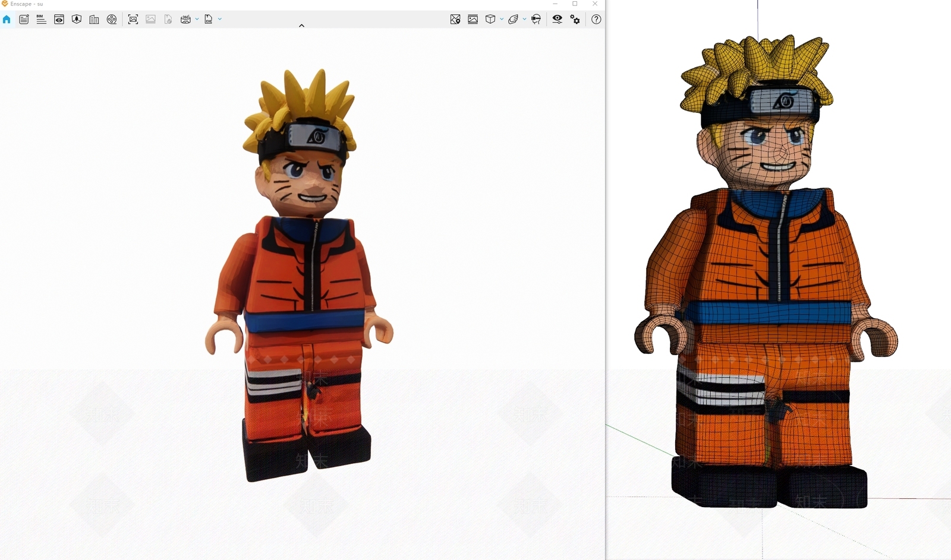
Task: Open the collaborative annotations notes panel
Action: 24,20
